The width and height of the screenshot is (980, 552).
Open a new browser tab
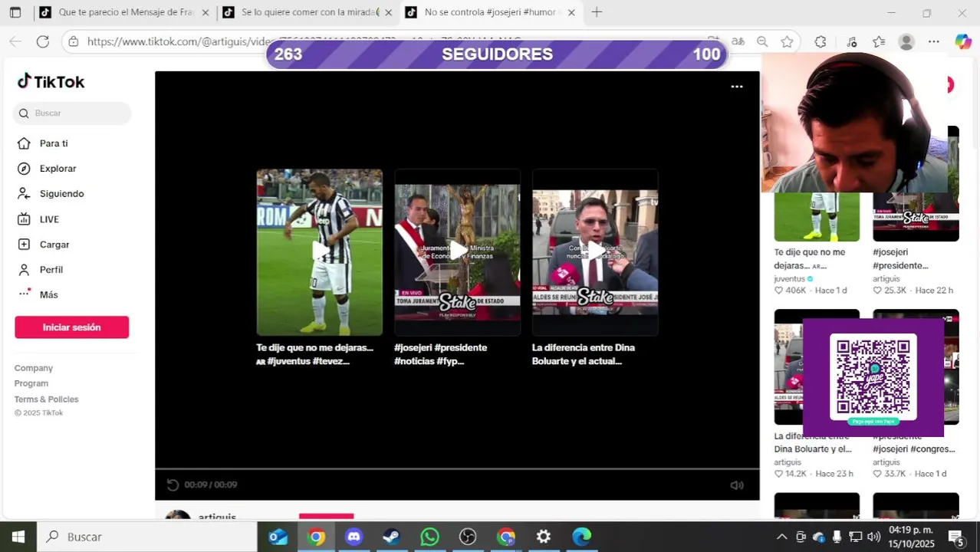597,12
